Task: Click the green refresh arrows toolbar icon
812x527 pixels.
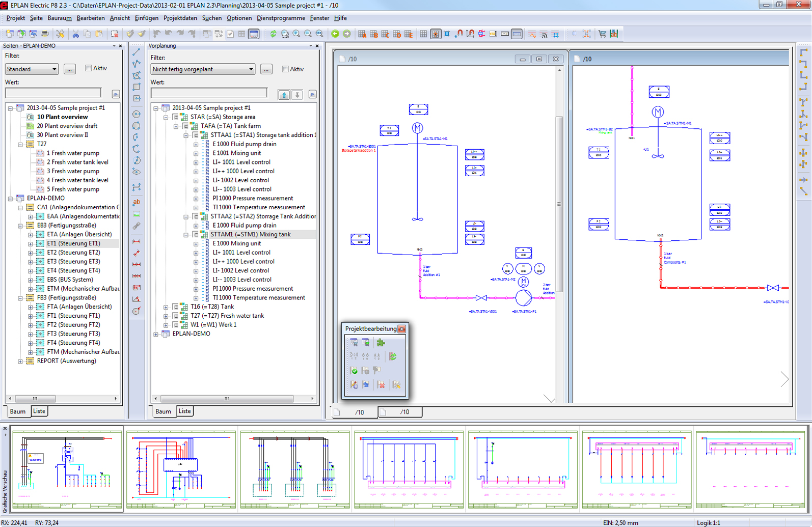Action: (x=273, y=34)
